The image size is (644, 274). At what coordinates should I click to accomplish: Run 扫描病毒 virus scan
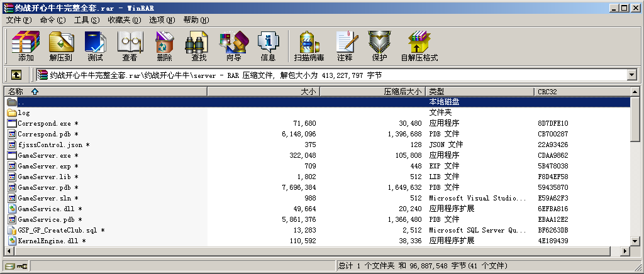[x=309, y=46]
